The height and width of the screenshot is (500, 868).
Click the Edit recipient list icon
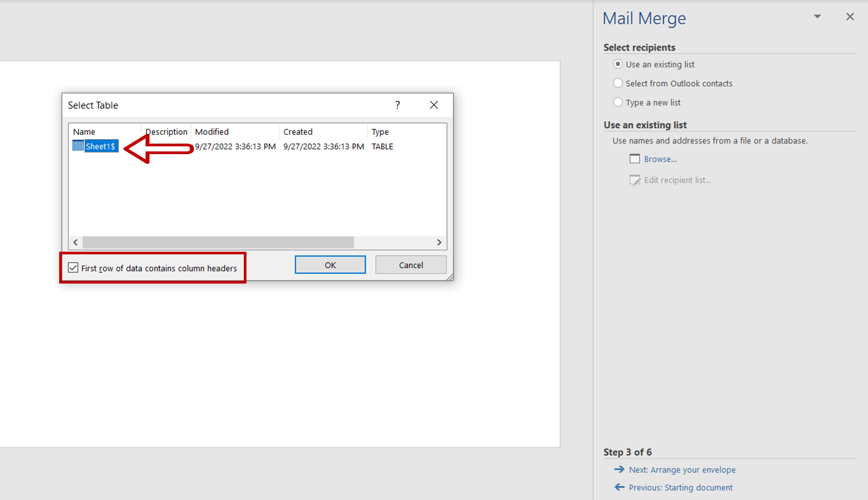(635, 180)
